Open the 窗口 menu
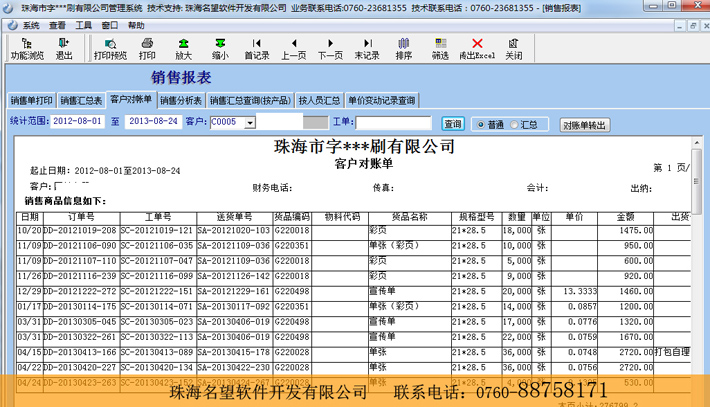This screenshot has height=407, width=710. click(x=110, y=25)
